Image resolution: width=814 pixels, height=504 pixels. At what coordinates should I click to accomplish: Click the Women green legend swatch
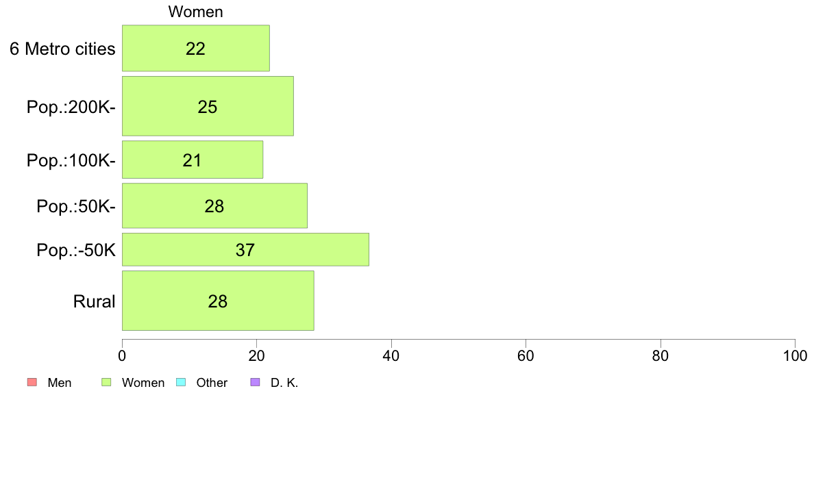106,383
